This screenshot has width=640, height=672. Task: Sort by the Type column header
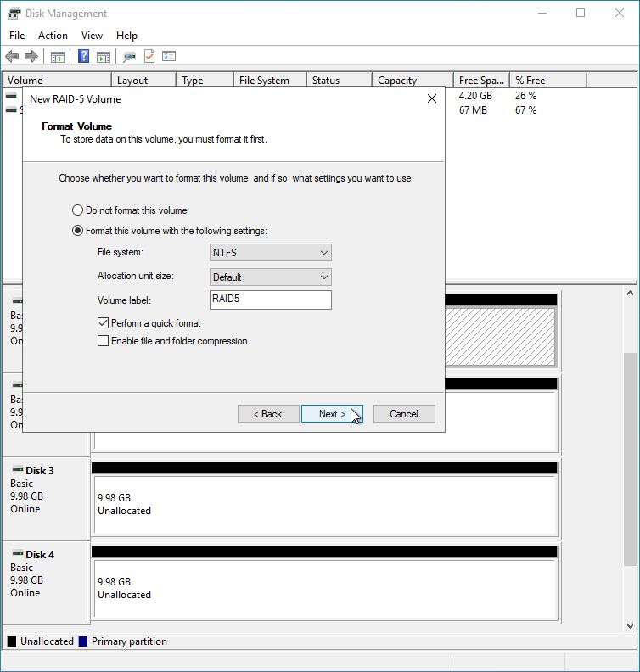(205, 80)
